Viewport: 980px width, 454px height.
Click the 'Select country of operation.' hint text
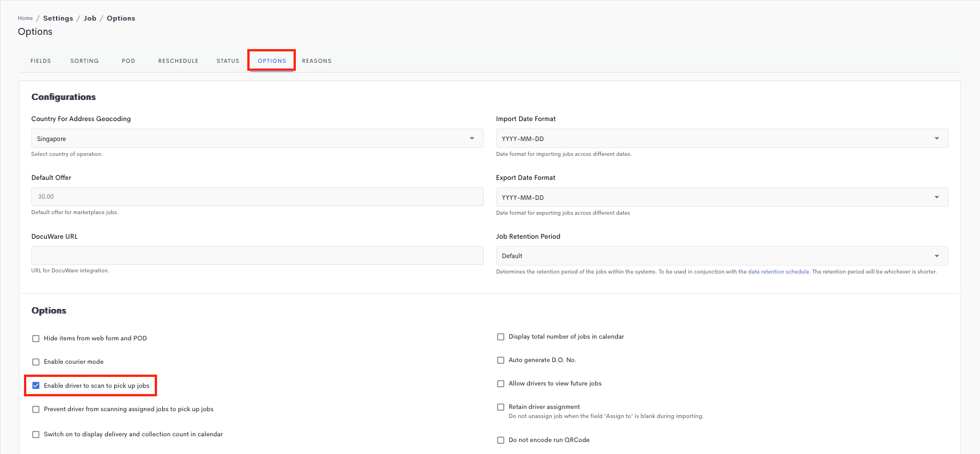pos(67,154)
